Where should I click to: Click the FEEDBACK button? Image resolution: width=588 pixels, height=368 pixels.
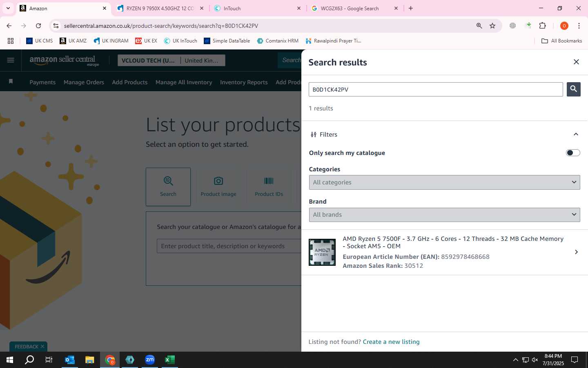(x=27, y=346)
